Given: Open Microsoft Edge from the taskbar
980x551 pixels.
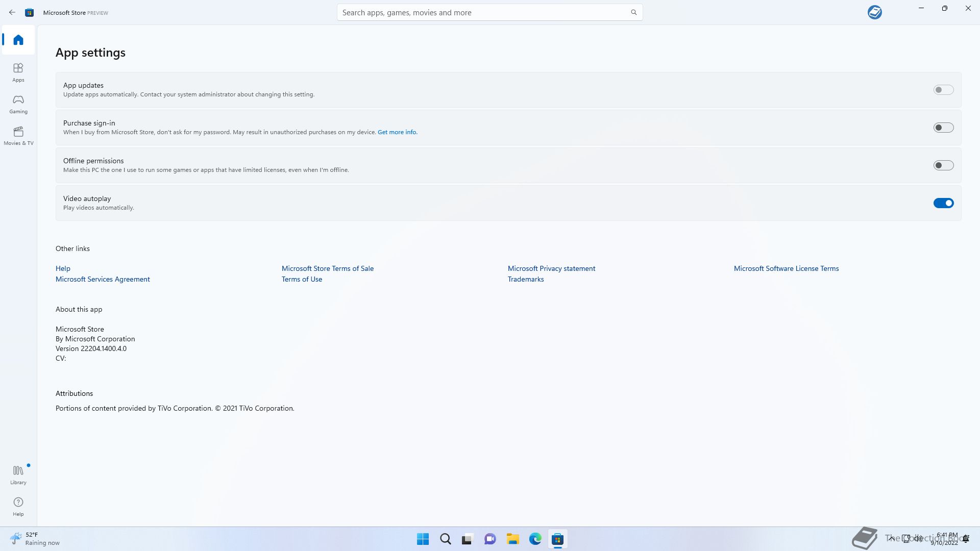Looking at the screenshot, I should 535,539.
